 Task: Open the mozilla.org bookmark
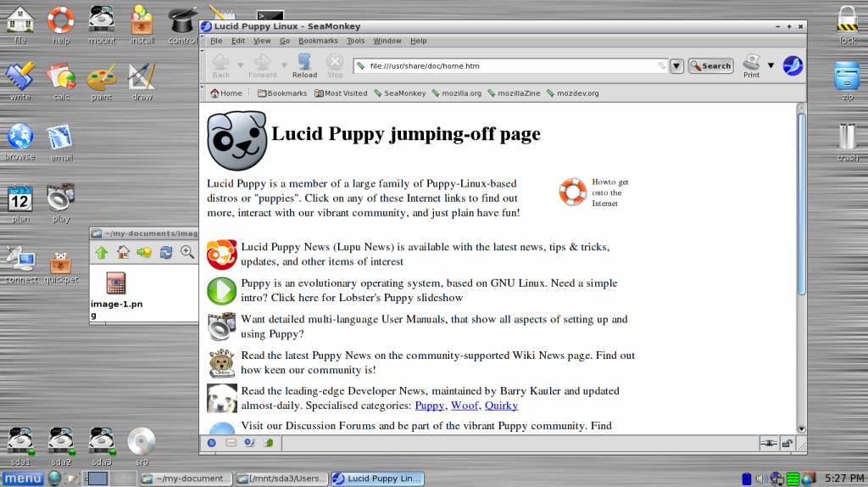pos(457,93)
